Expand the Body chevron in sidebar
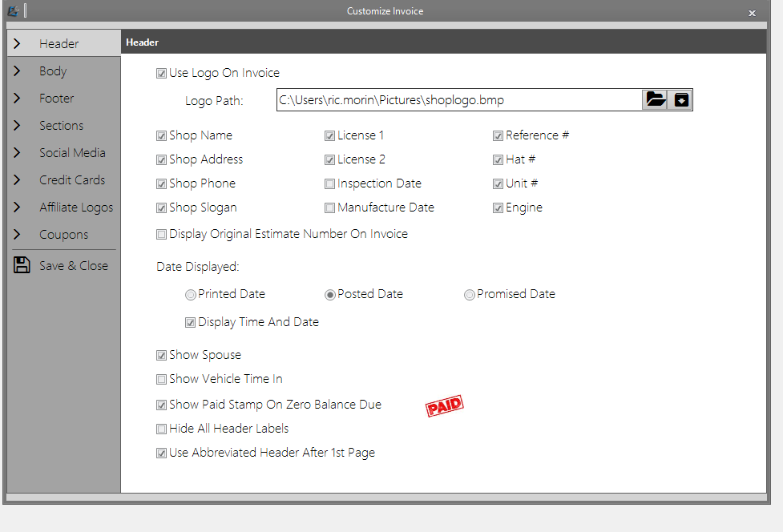Screen dimensions: 783x532 [x=17, y=71]
